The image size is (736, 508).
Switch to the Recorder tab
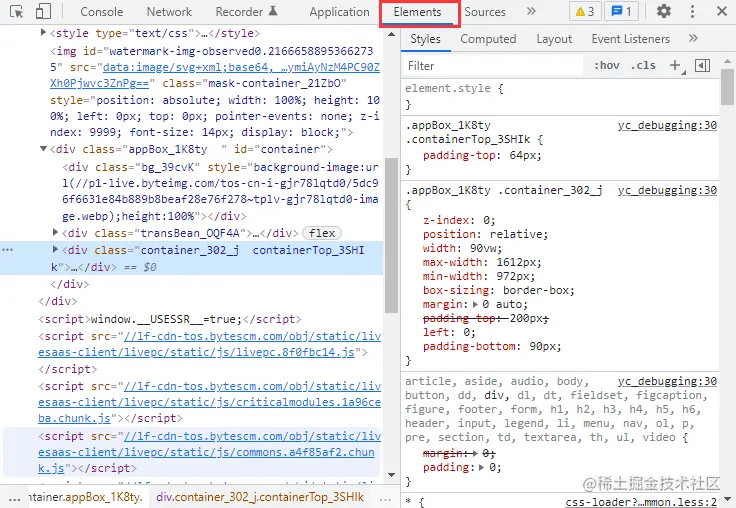tap(246, 12)
